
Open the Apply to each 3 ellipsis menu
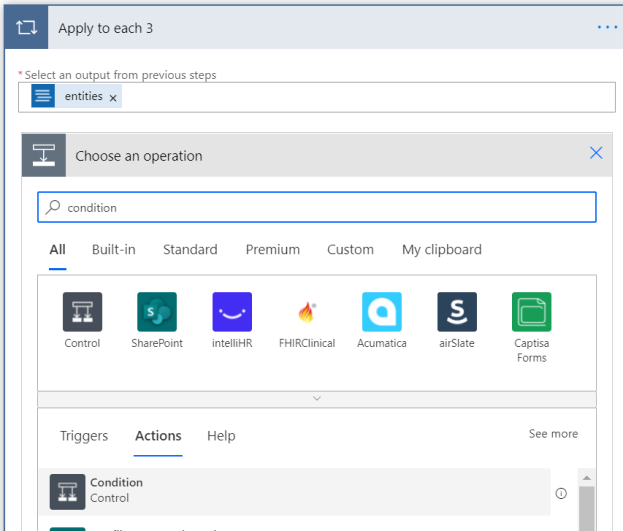tap(607, 27)
